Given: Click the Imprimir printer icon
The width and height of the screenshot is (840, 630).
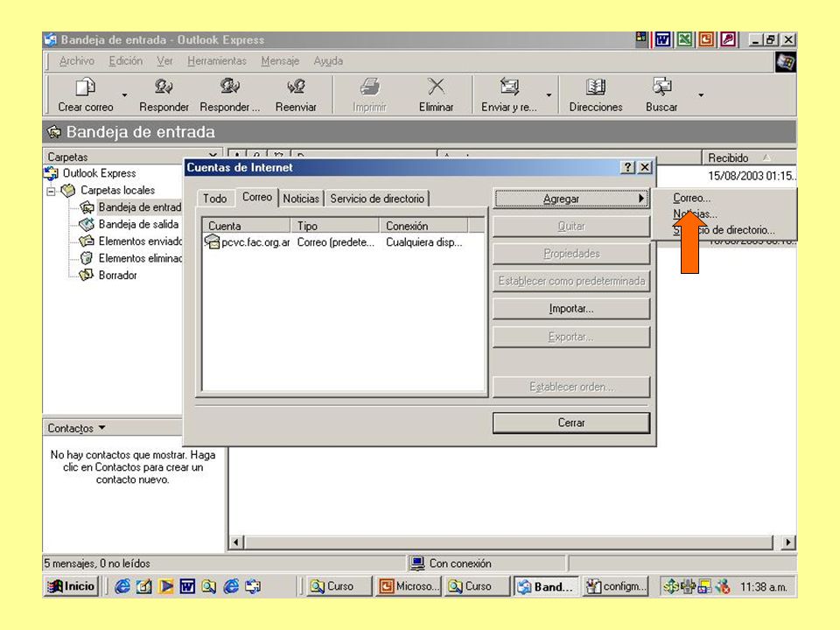Looking at the screenshot, I should [369, 87].
